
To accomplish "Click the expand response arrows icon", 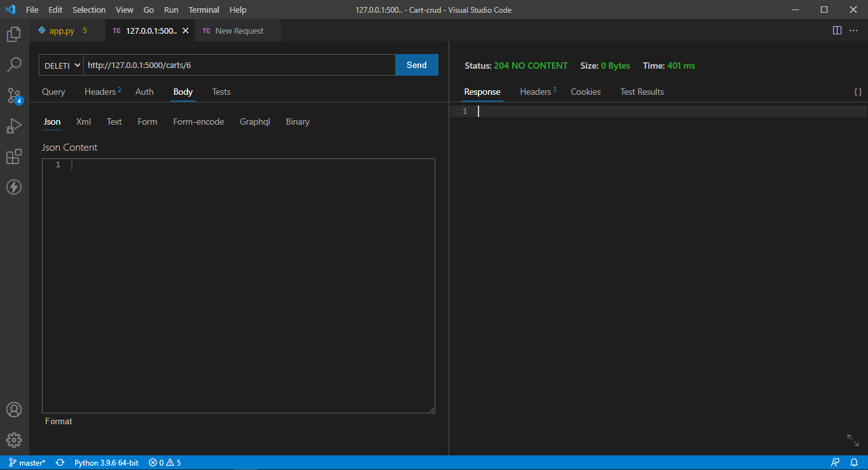I will (x=853, y=440).
